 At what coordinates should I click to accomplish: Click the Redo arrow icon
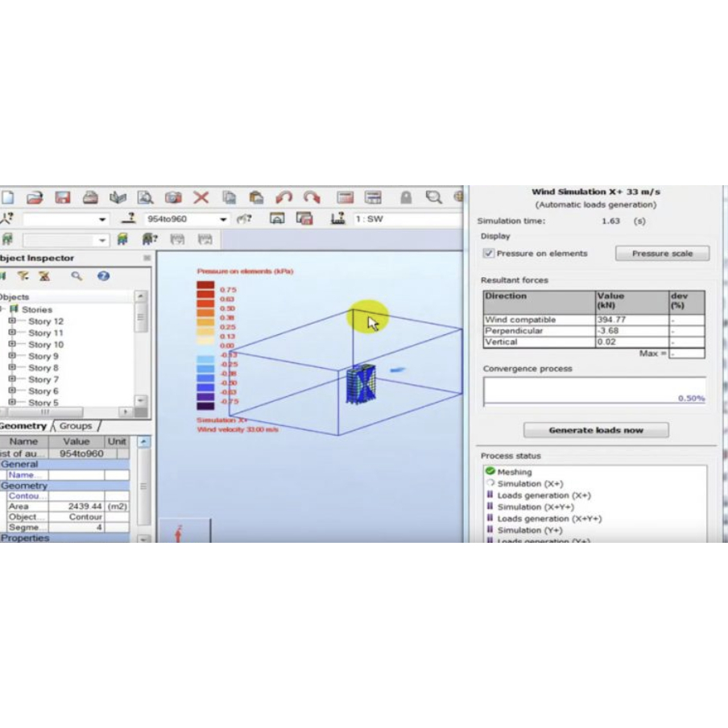(312, 197)
